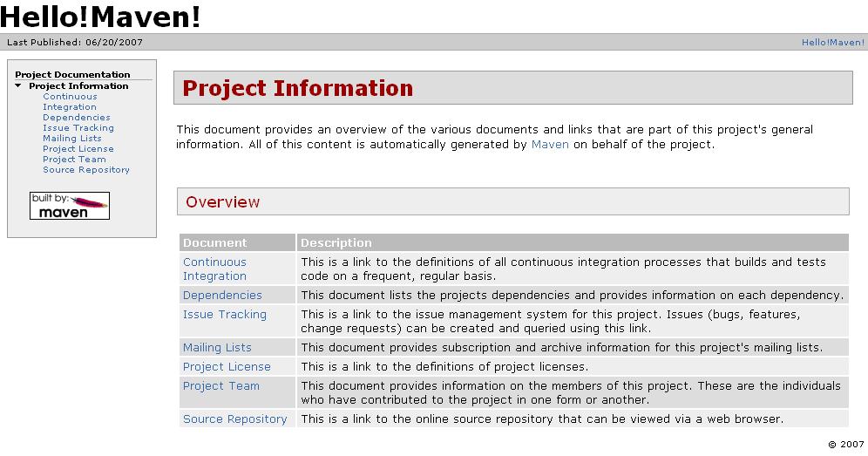Collapse the Project Information tree arrow
Viewport: 868px width, 456px height.
(x=18, y=85)
